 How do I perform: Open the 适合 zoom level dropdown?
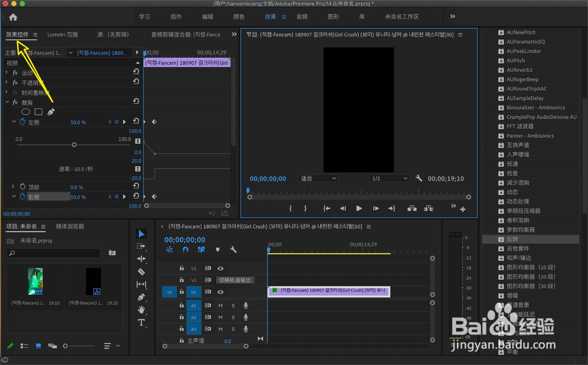(x=318, y=178)
